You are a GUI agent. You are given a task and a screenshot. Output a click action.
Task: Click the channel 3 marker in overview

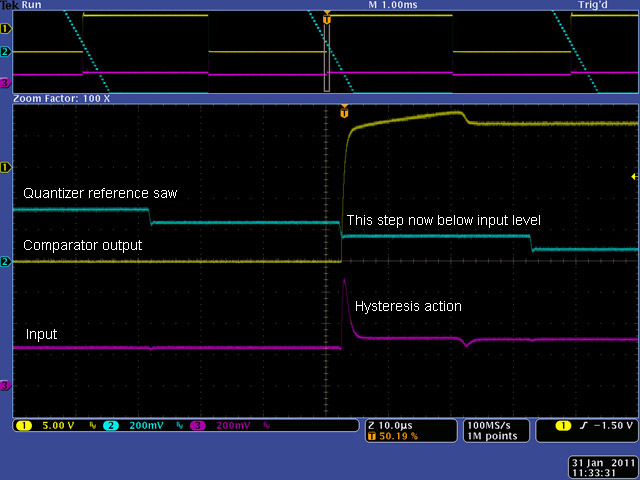click(x=5, y=82)
